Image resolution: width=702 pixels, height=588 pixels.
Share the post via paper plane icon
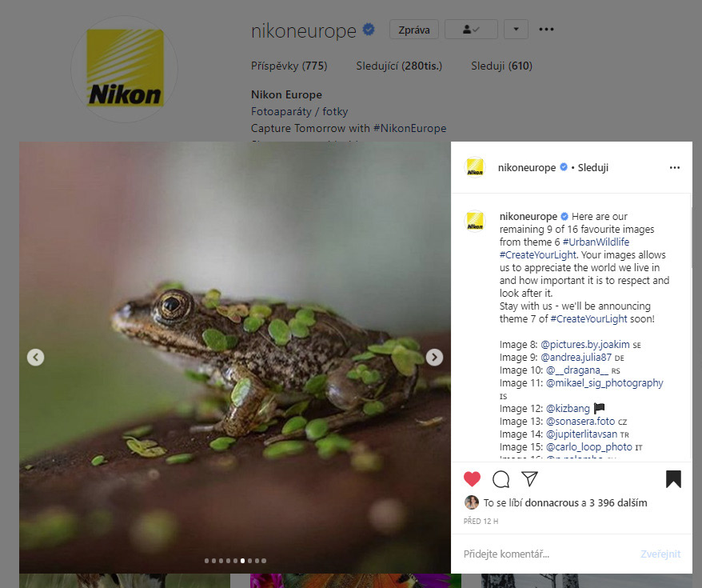[x=529, y=478]
